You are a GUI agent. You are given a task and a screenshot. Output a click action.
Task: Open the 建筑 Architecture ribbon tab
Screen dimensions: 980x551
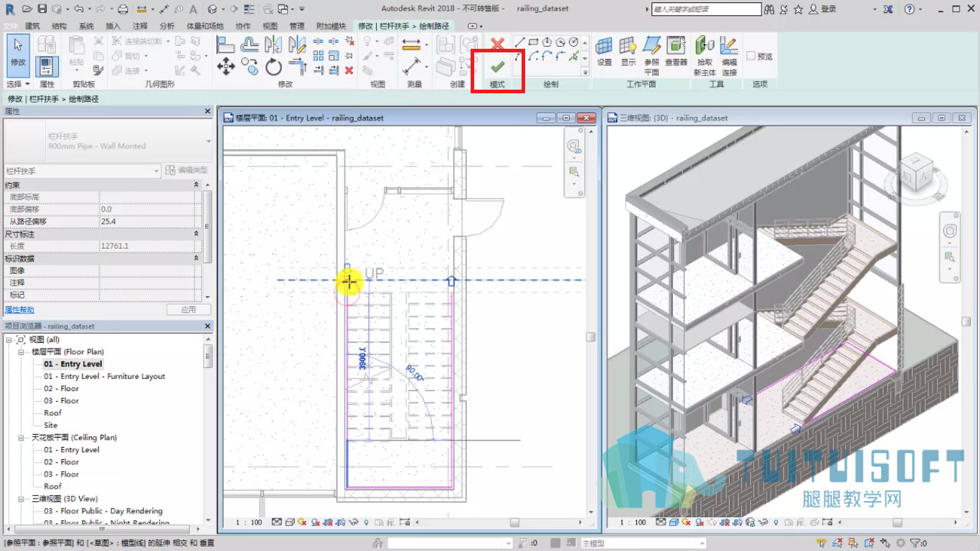click(33, 26)
